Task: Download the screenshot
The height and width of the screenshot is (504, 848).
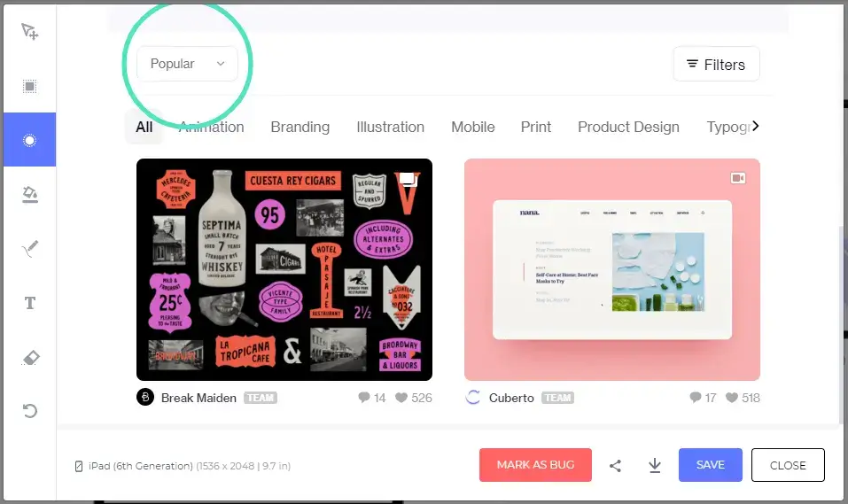Action: [x=655, y=465]
